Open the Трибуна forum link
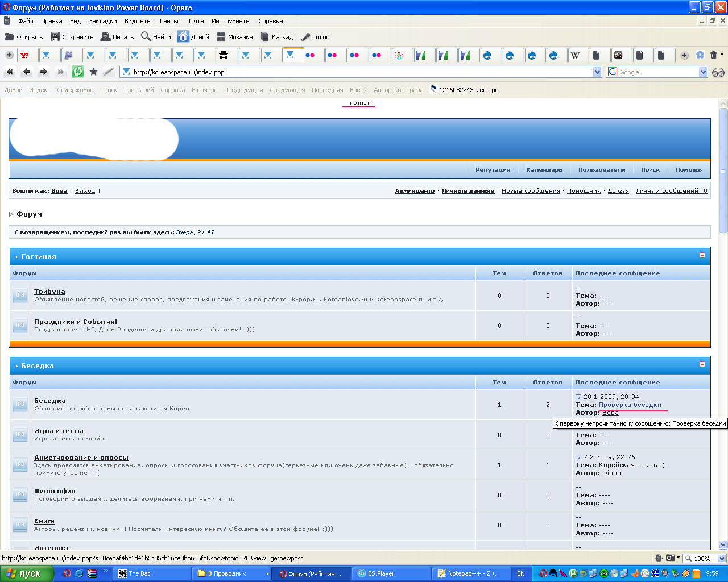 (x=49, y=292)
